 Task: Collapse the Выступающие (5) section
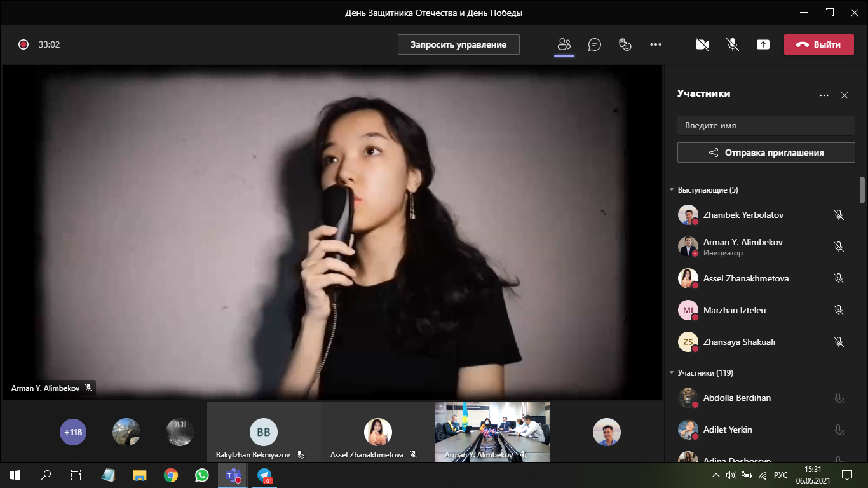(672, 190)
